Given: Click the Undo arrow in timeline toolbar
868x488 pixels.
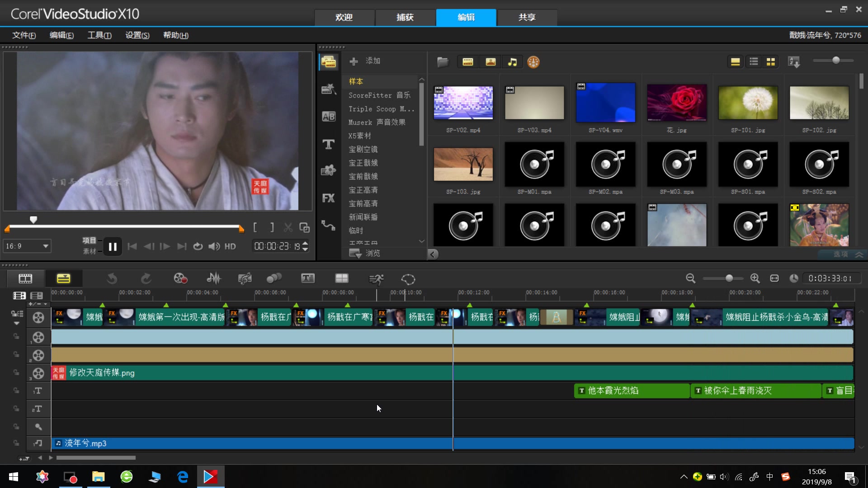Looking at the screenshot, I should coord(112,279).
